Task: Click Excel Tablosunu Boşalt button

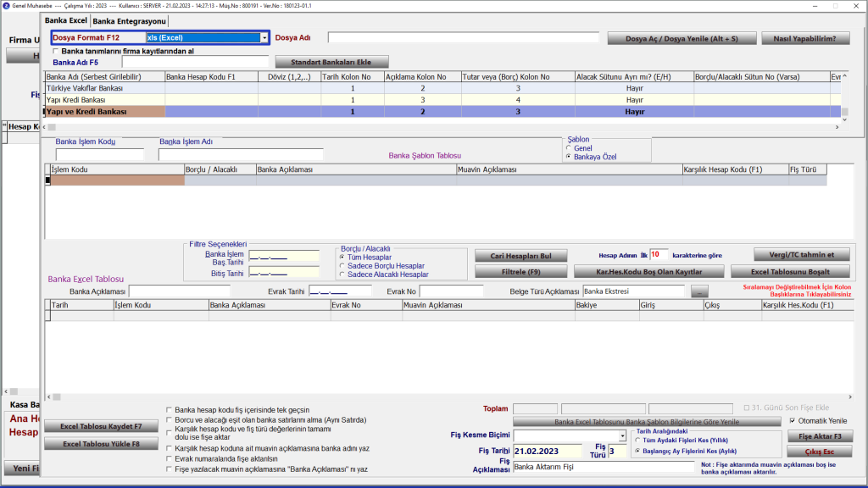Action: pyautogui.click(x=790, y=272)
